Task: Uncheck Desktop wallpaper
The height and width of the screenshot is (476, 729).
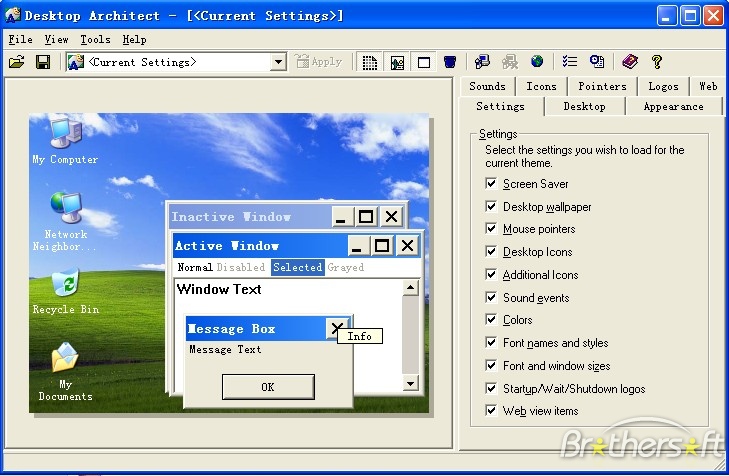Action: pos(491,206)
